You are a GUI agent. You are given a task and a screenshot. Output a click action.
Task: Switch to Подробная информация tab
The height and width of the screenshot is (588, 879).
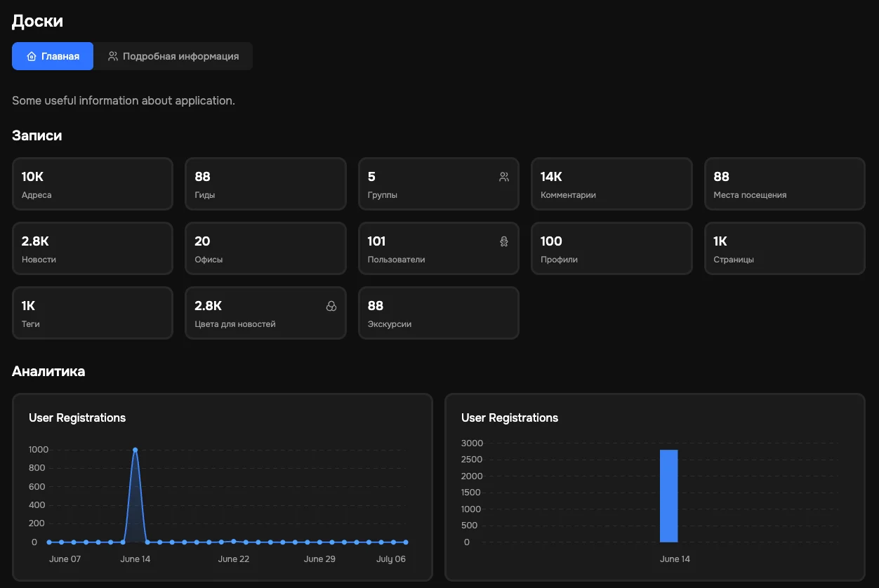click(x=173, y=56)
